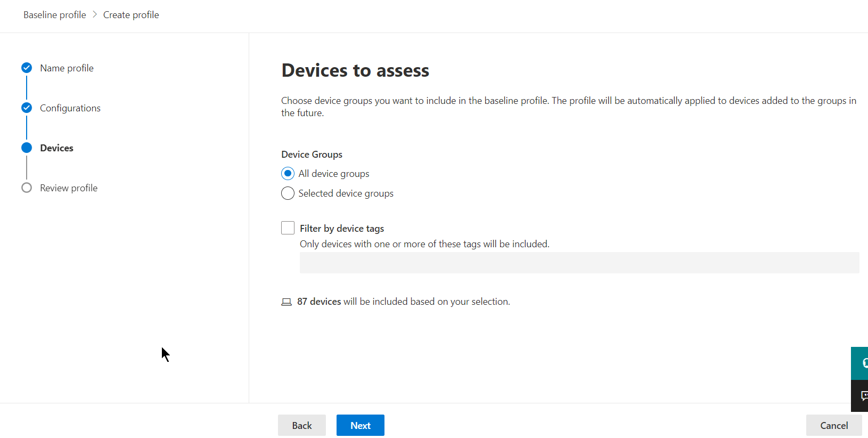Go to the Name profile step
The height and width of the screenshot is (438, 868).
[67, 68]
